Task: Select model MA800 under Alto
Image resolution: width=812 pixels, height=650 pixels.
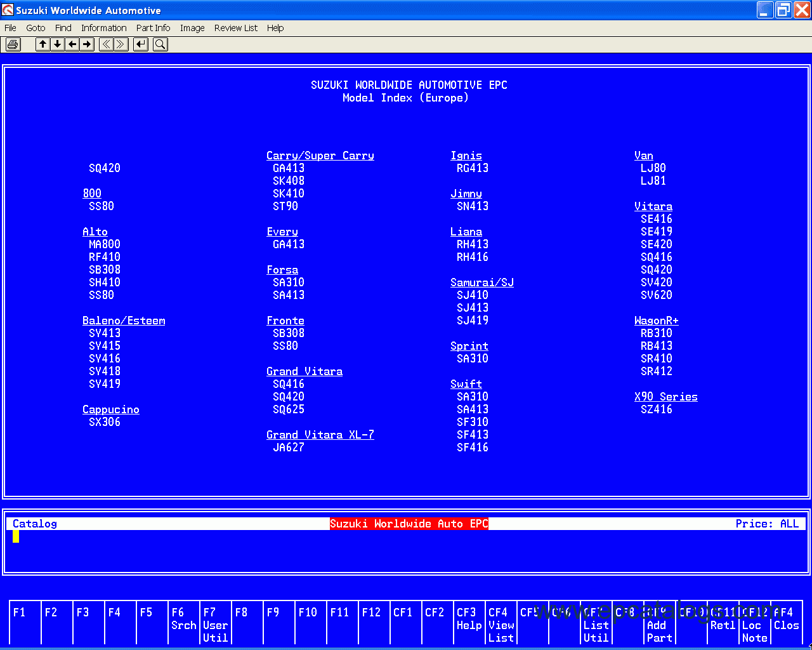Action: (x=105, y=244)
